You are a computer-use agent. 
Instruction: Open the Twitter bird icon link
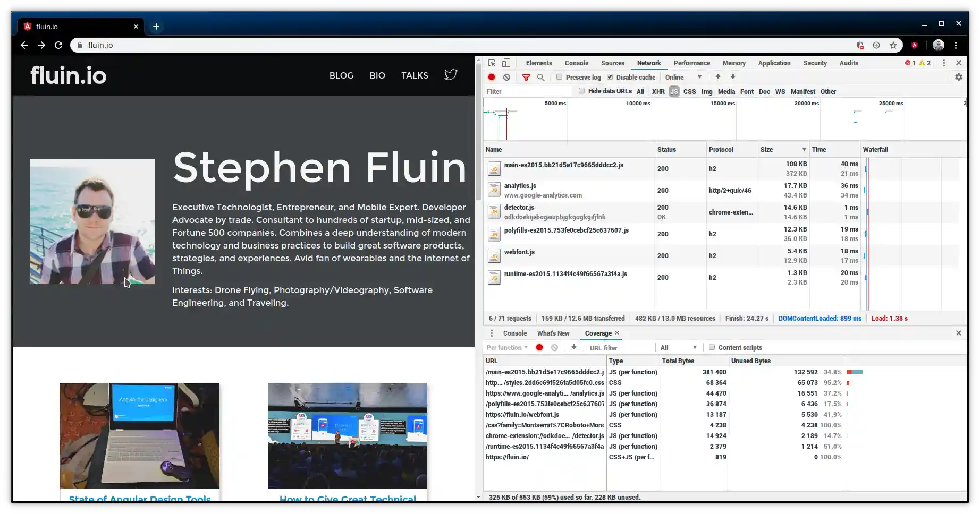coord(451,75)
